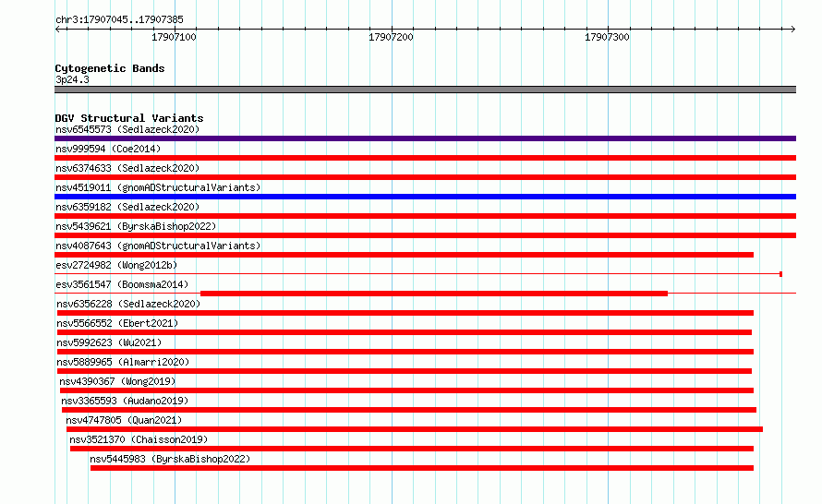Open the nsv4390367 (Wong2019) variant label

(117, 381)
